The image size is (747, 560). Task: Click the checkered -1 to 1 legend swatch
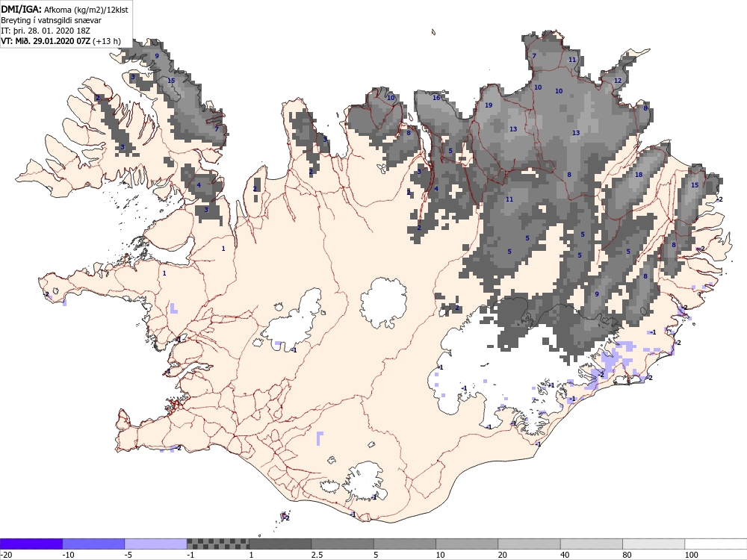217,544
